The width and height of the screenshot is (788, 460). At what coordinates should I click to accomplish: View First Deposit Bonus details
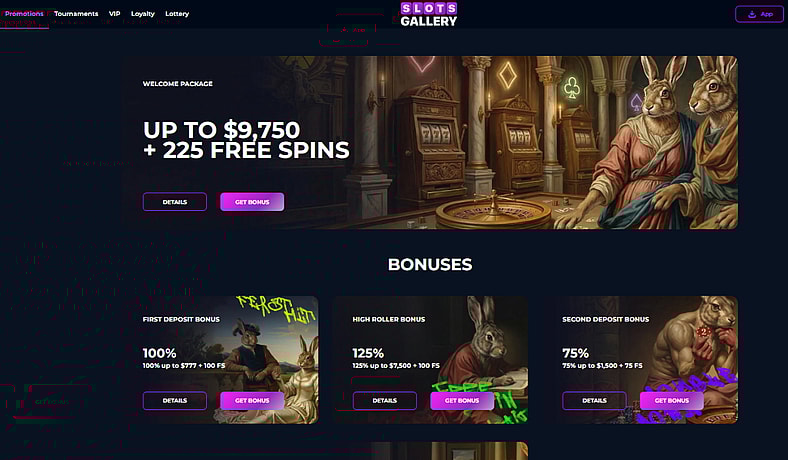175,401
